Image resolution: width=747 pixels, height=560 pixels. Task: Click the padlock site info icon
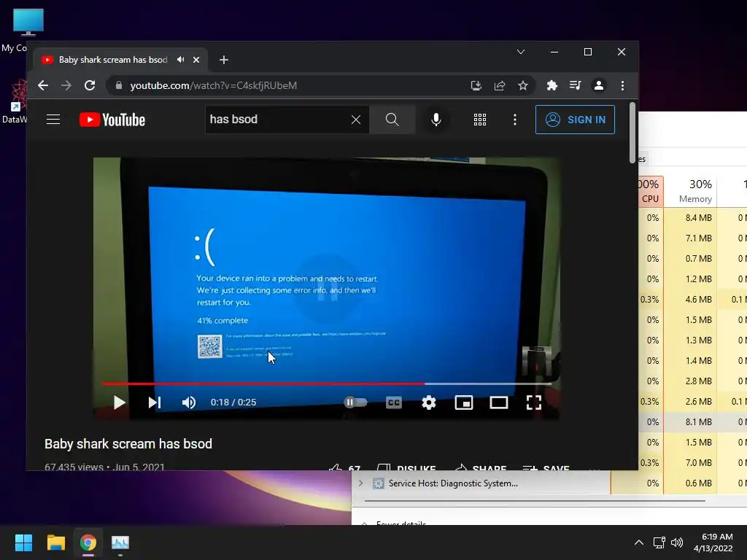119,85
